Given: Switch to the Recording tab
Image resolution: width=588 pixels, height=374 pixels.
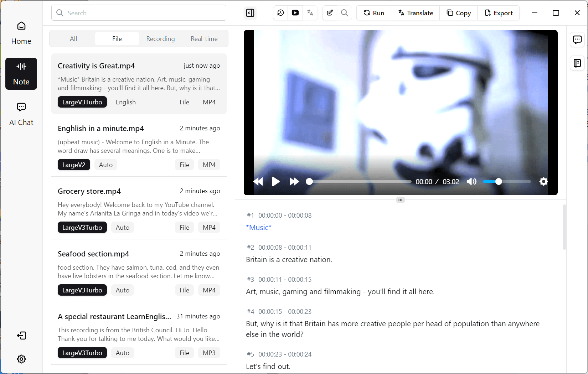Looking at the screenshot, I should pos(160,39).
